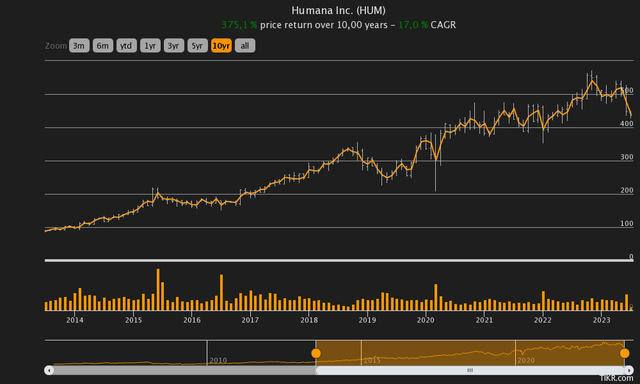The width and height of the screenshot is (640, 384).
Task: Show all price history with the all button
Action: (245, 46)
